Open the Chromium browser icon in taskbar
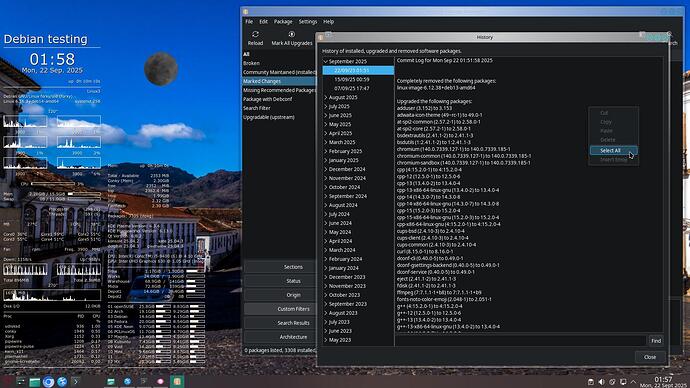The height and width of the screenshot is (388, 690). pyautogui.click(x=48, y=382)
